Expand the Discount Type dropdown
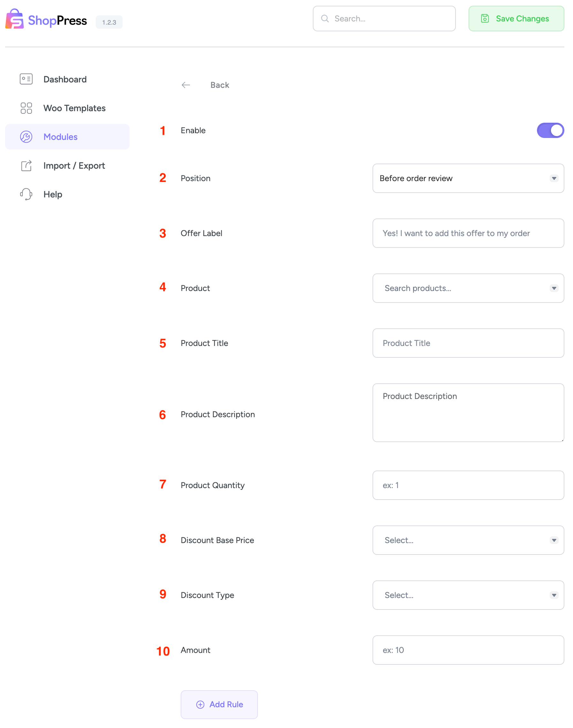This screenshot has width=573, height=728. pos(468,595)
